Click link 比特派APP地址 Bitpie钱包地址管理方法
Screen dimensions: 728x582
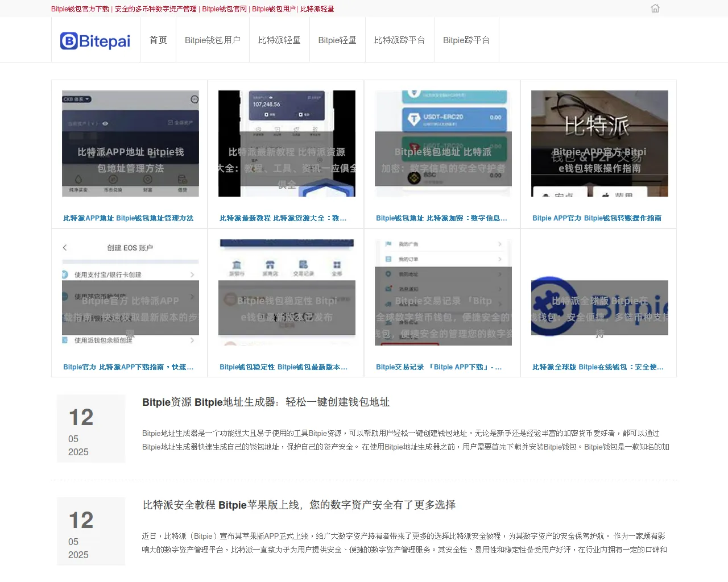129,218
